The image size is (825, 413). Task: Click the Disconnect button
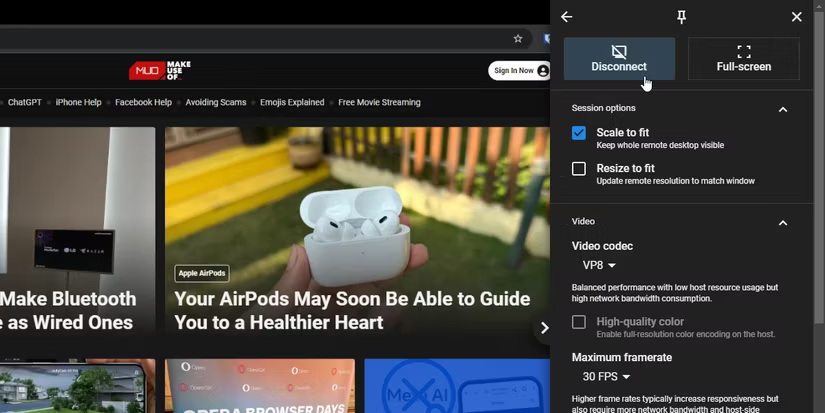click(619, 59)
